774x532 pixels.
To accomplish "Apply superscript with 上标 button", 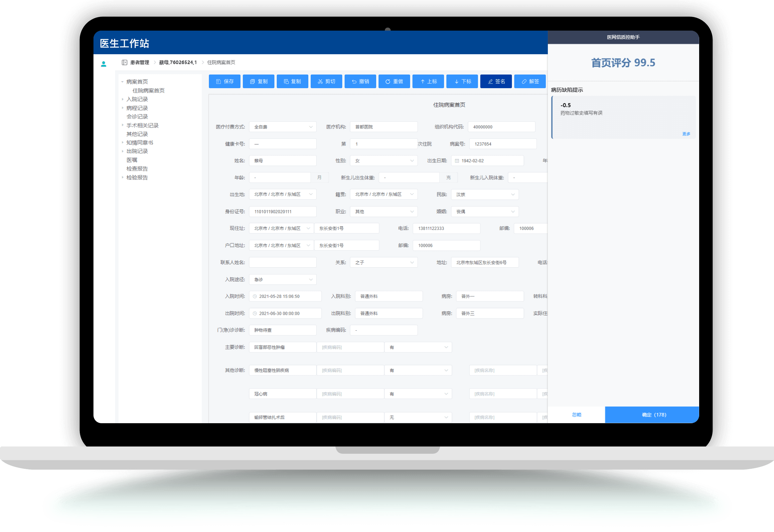I will [428, 81].
